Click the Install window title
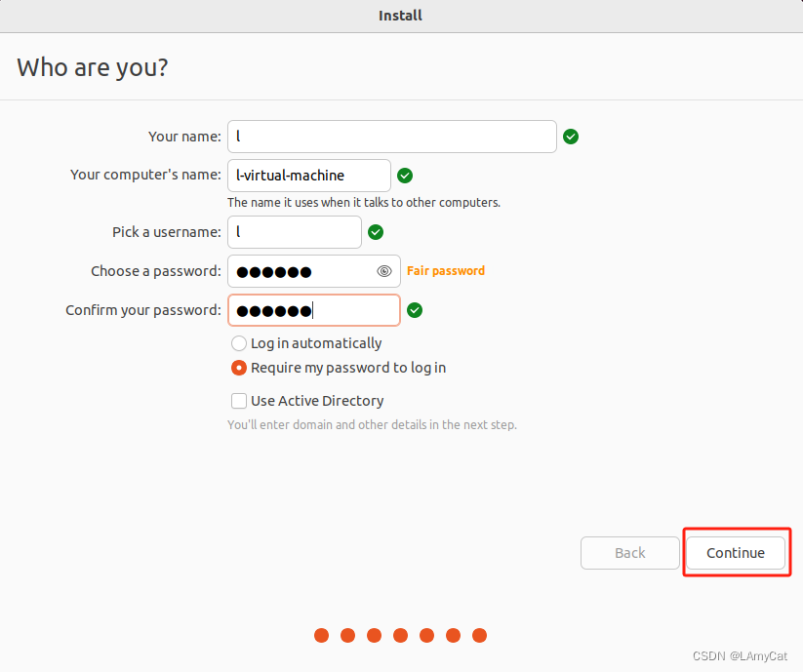 click(400, 16)
